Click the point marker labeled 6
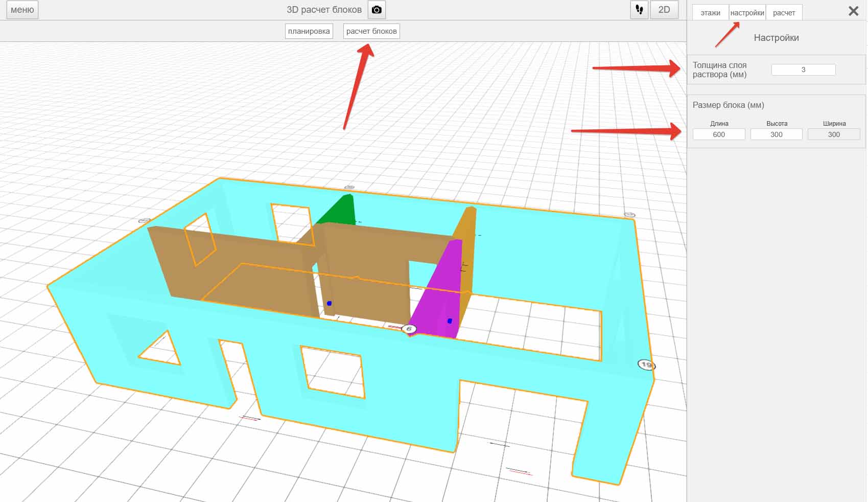This screenshot has width=868, height=502. pyautogui.click(x=409, y=329)
